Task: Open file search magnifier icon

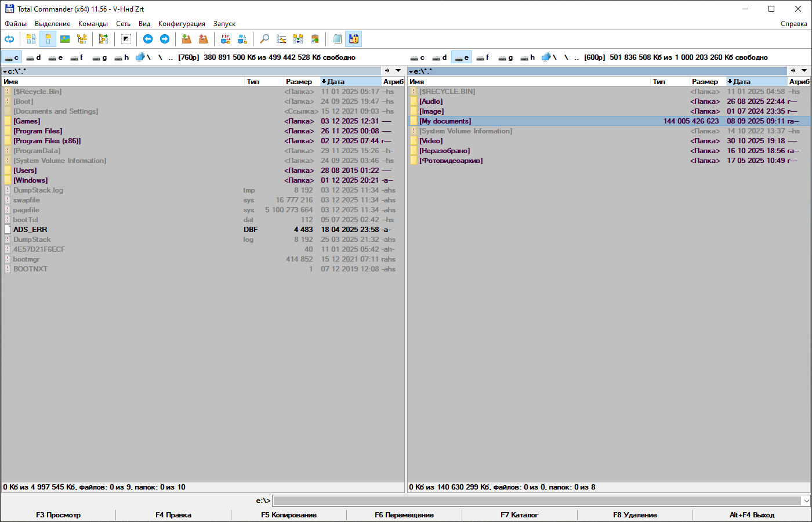Action: point(264,39)
